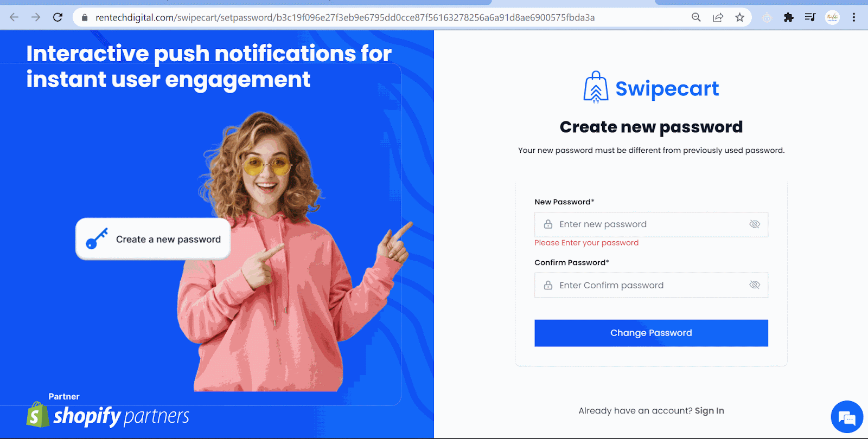The width and height of the screenshot is (868, 439).
Task: Open the live chat widget
Action: [847, 417]
